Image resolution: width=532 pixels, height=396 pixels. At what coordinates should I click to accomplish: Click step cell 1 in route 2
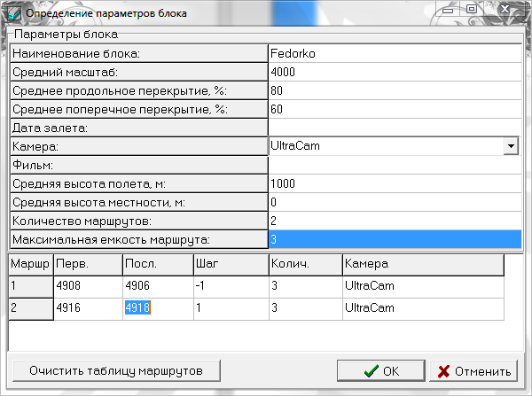(x=231, y=308)
